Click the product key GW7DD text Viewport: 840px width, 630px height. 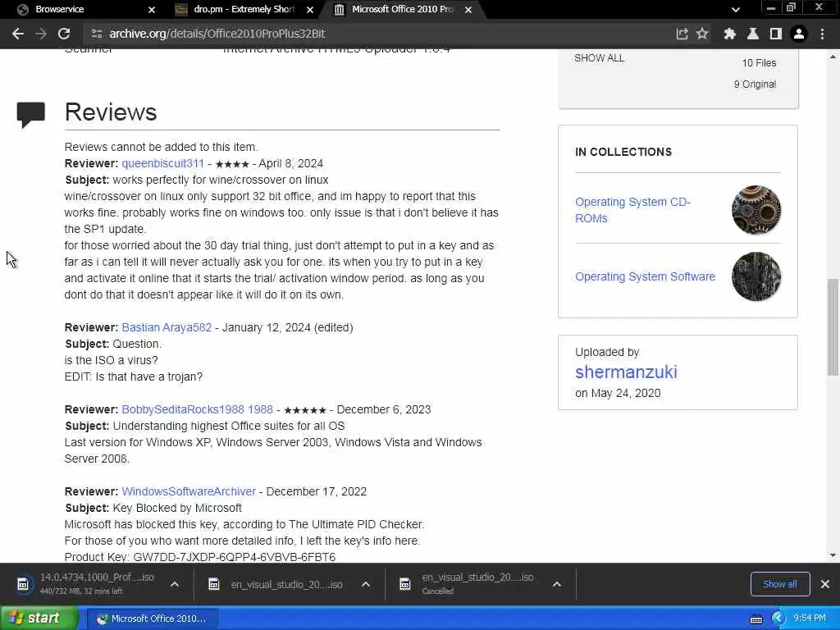pyautogui.click(x=234, y=557)
